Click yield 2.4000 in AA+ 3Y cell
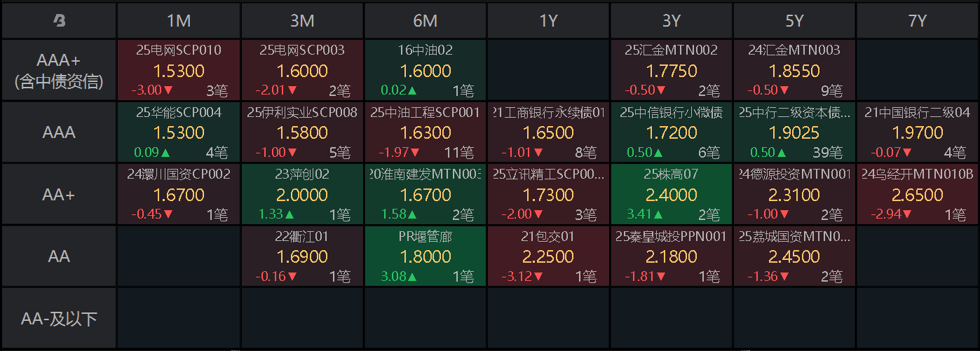The height and width of the screenshot is (351, 980). (x=672, y=194)
